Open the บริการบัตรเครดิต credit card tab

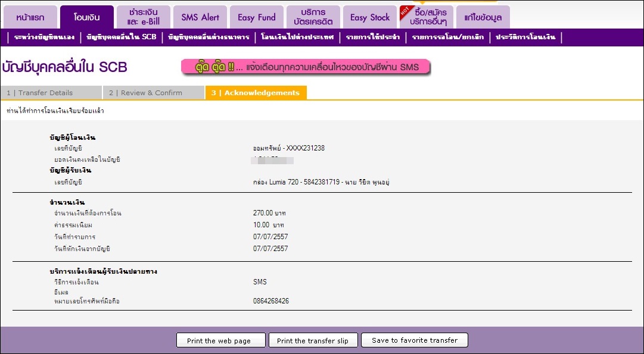coord(313,17)
